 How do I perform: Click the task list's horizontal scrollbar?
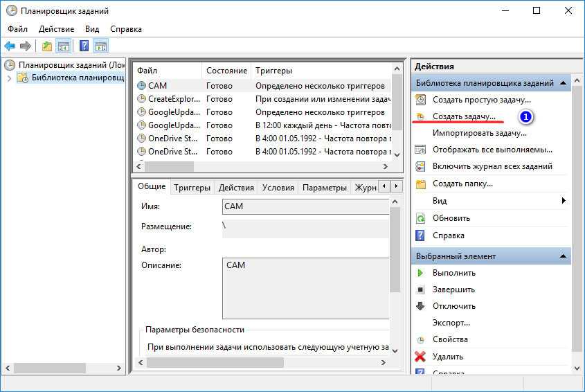[263, 167]
